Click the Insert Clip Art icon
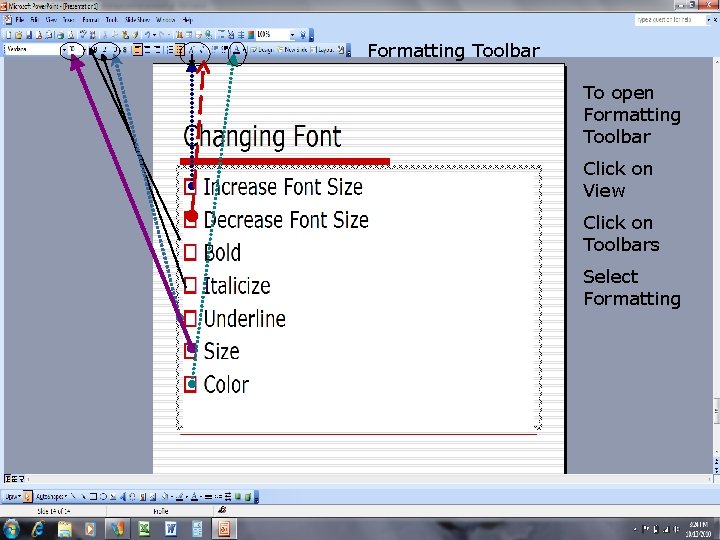 pos(143,496)
